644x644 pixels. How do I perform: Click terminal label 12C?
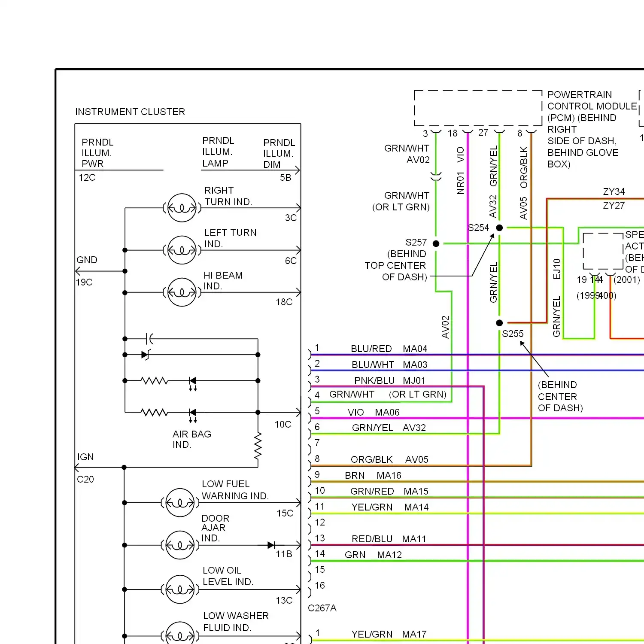87,178
